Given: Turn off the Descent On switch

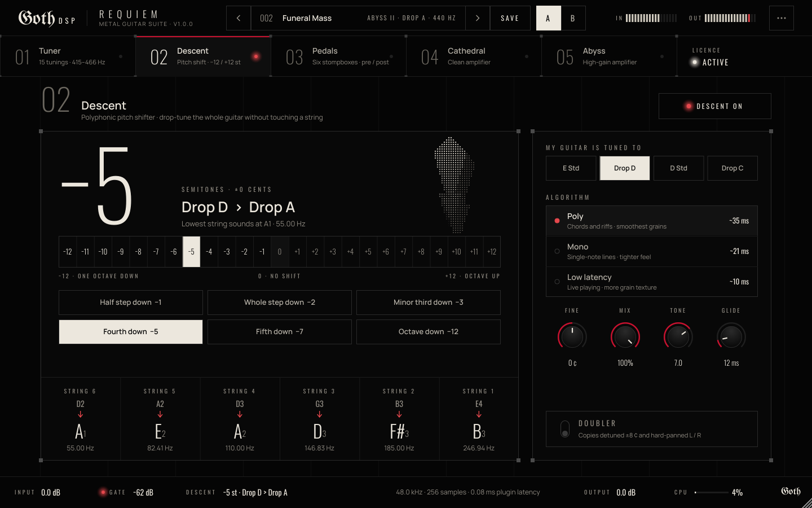Looking at the screenshot, I should 715,106.
